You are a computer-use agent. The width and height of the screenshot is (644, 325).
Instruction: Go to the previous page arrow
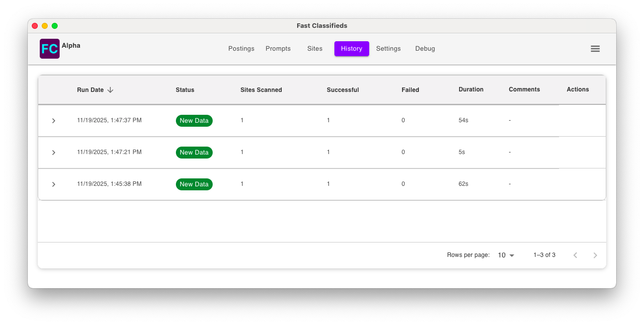pyautogui.click(x=575, y=255)
